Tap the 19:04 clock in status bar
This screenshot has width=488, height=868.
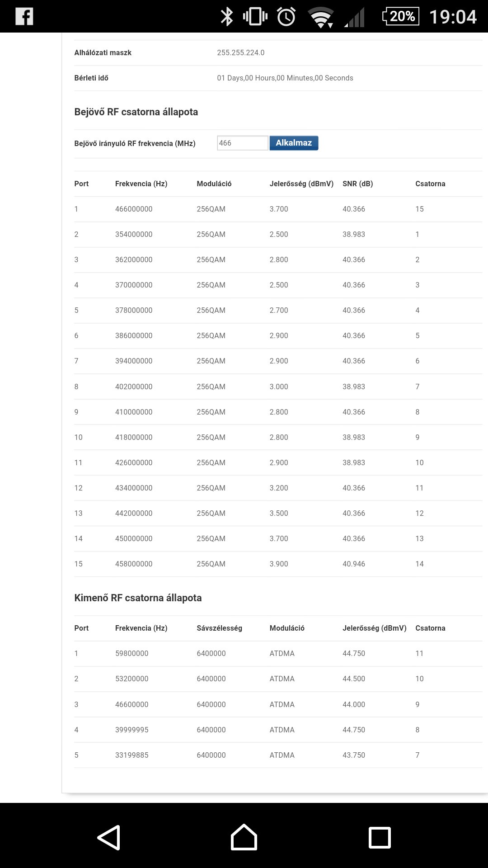pyautogui.click(x=453, y=17)
